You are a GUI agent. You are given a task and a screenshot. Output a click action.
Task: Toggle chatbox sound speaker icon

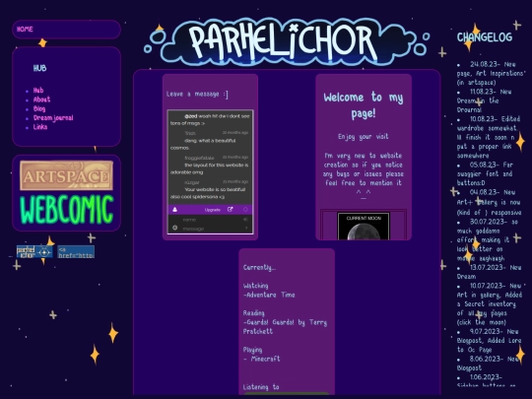click(245, 220)
